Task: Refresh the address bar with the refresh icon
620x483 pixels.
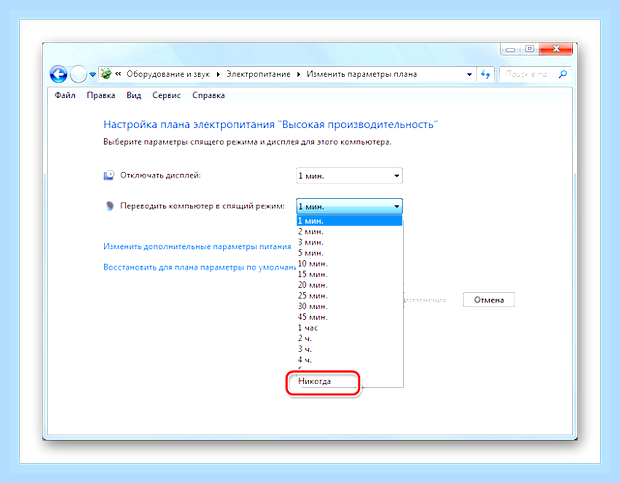Action: [x=485, y=74]
